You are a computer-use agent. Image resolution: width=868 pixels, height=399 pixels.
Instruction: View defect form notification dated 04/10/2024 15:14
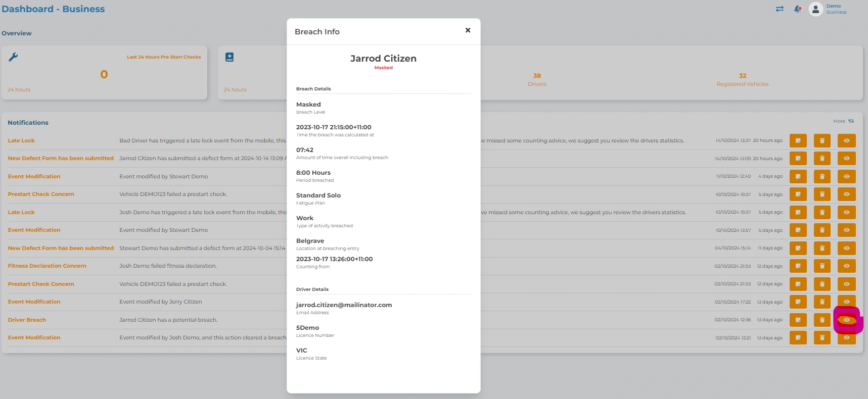pos(847,248)
